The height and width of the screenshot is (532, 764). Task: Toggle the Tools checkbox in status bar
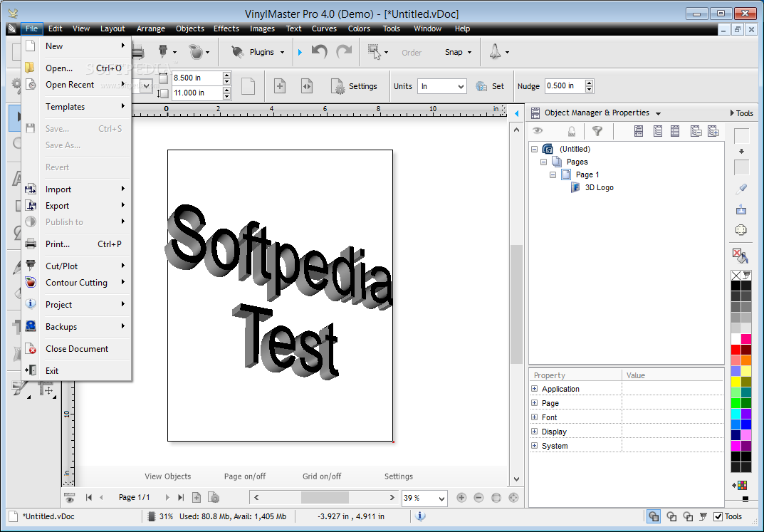[x=718, y=516]
